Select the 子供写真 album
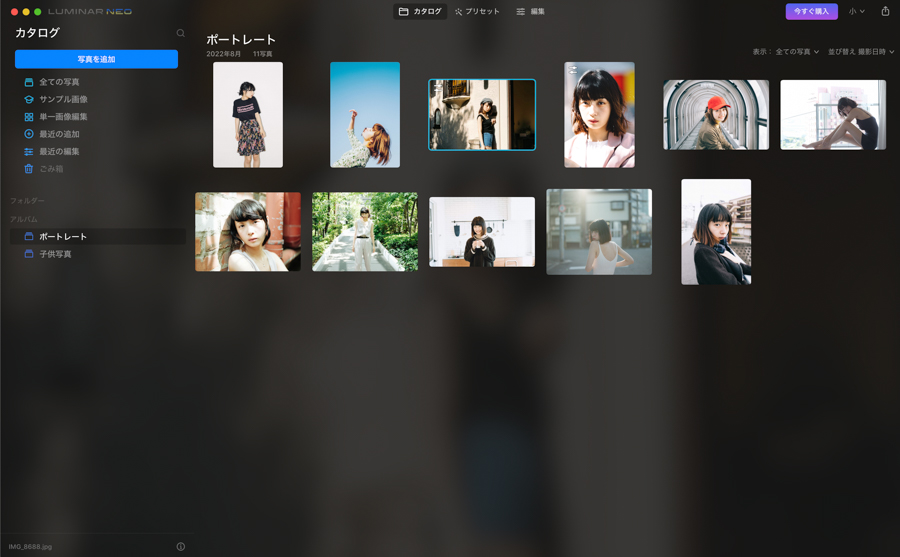This screenshot has width=900, height=557. [55, 254]
